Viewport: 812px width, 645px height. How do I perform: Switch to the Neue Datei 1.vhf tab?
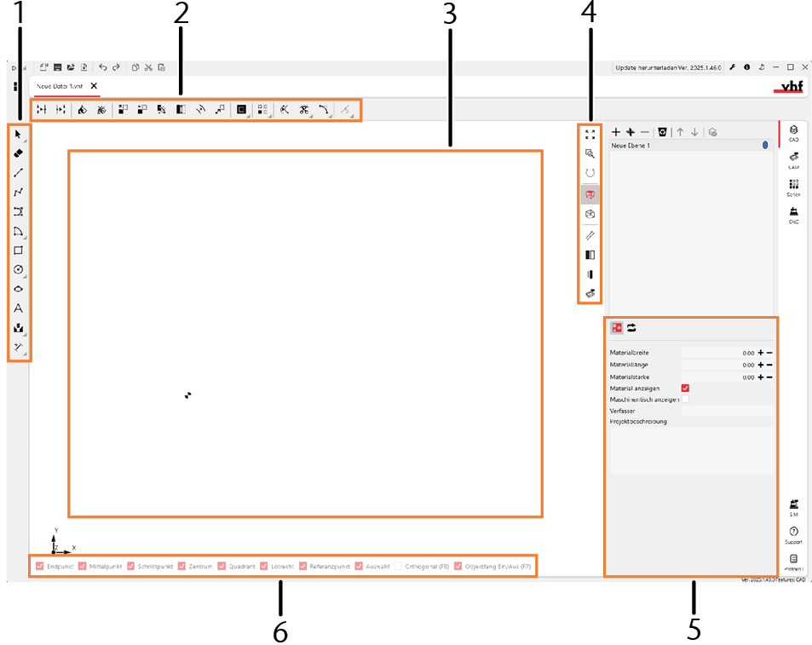click(x=60, y=86)
